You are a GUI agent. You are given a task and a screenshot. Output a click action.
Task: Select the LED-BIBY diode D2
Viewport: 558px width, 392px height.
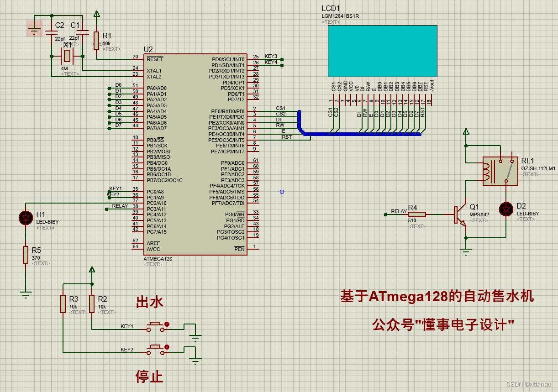505,210
